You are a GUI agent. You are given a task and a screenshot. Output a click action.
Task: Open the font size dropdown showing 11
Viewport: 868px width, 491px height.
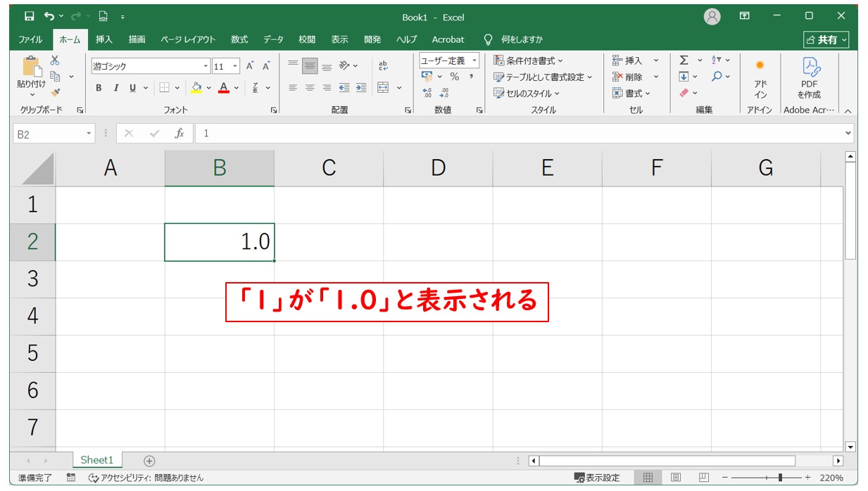pos(234,66)
